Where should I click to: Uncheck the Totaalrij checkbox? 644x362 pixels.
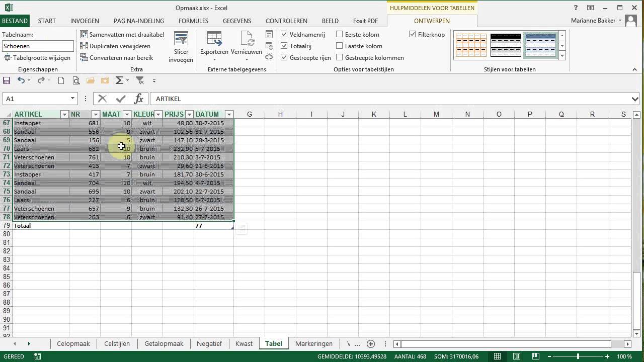click(284, 46)
